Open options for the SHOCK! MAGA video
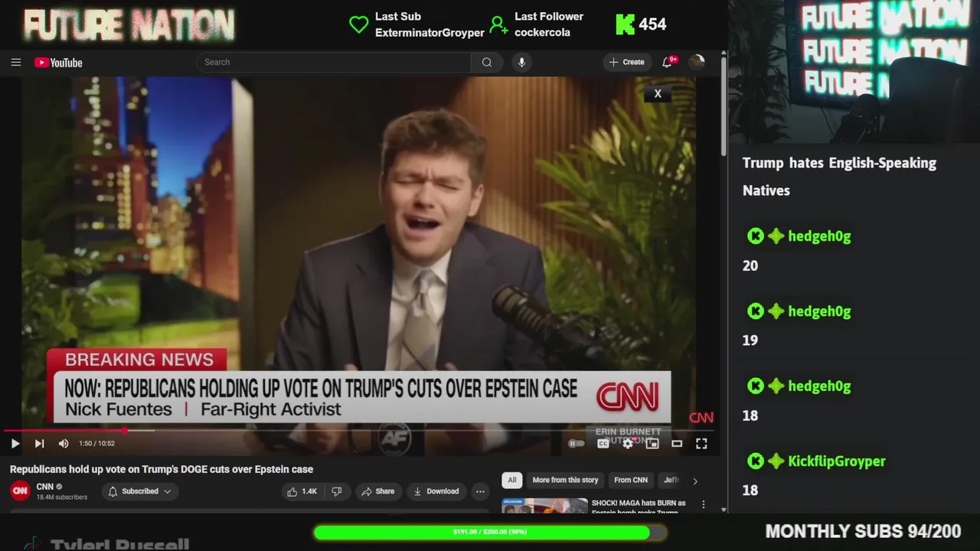Image resolution: width=980 pixels, height=551 pixels. pyautogui.click(x=704, y=505)
